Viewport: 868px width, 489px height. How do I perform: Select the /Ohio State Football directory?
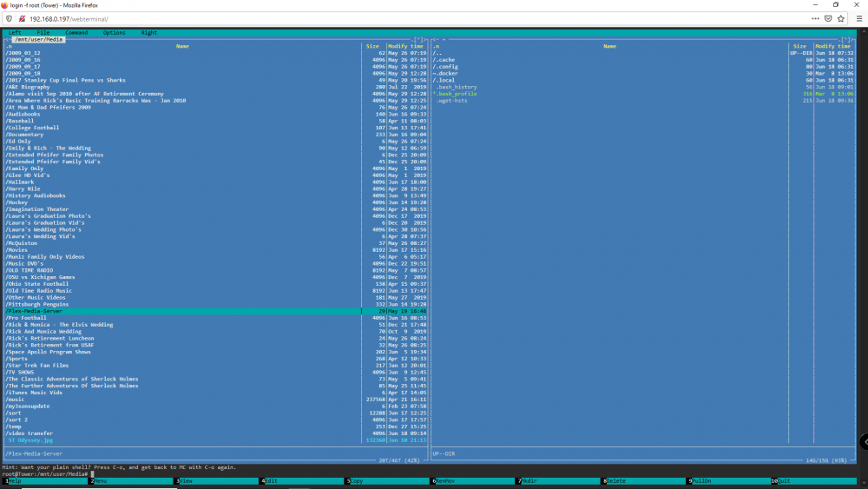coord(37,283)
